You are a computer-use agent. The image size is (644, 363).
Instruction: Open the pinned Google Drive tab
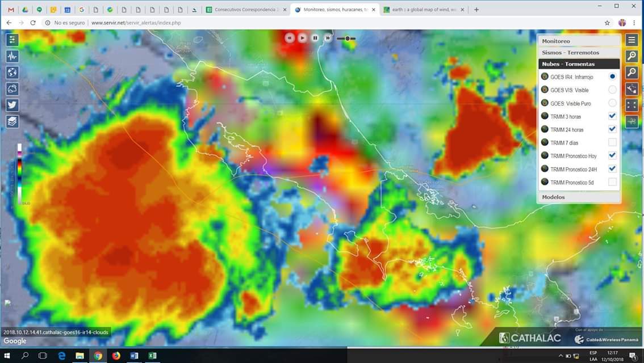point(25,10)
